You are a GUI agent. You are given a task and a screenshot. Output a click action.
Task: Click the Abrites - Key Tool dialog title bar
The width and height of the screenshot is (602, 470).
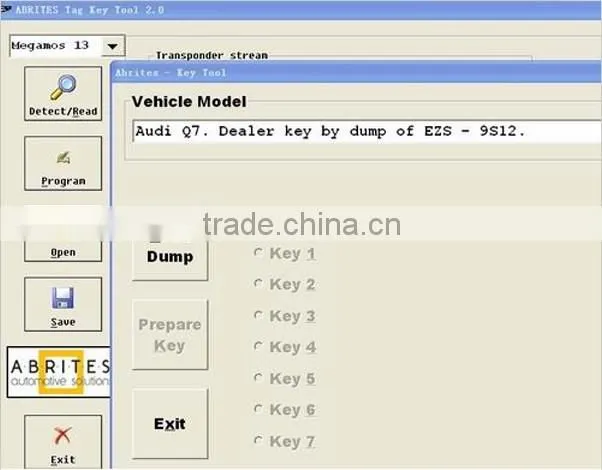[x=356, y=72]
